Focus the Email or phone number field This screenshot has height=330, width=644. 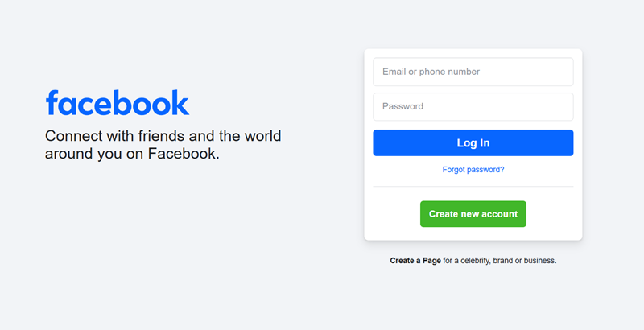tap(473, 72)
